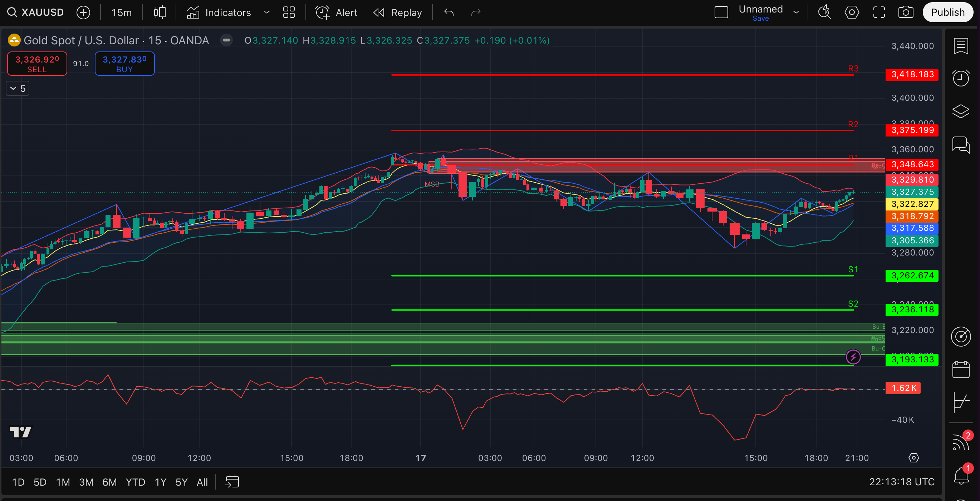Select the 5Y date range
The image size is (980, 501).
click(x=181, y=482)
